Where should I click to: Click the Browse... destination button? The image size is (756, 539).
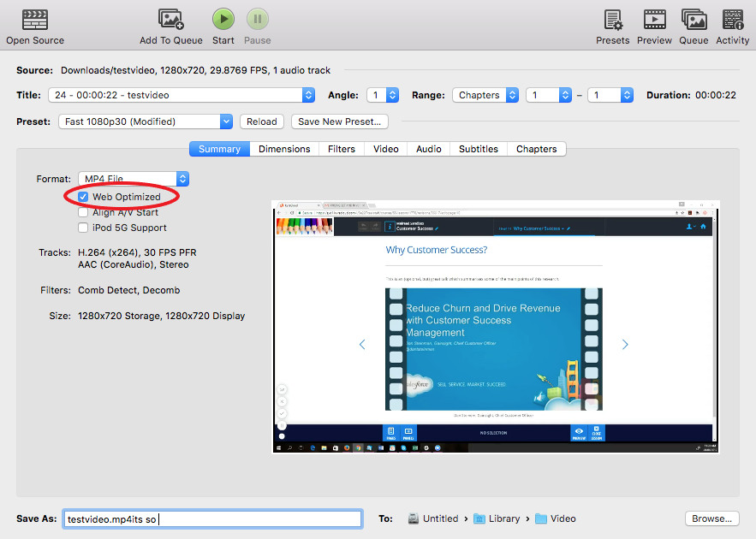(711, 518)
